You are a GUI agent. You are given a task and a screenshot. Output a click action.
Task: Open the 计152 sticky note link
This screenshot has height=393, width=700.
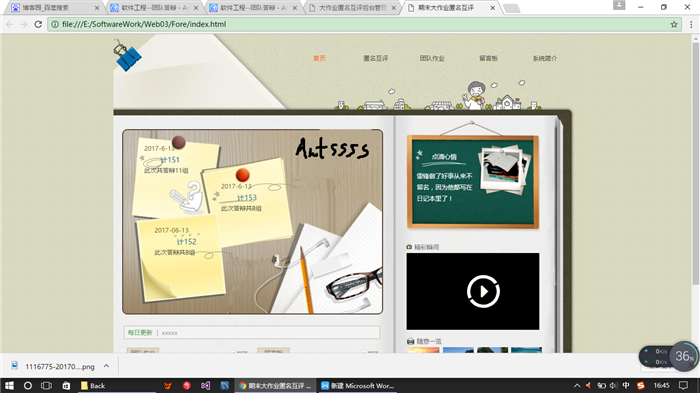[186, 242]
